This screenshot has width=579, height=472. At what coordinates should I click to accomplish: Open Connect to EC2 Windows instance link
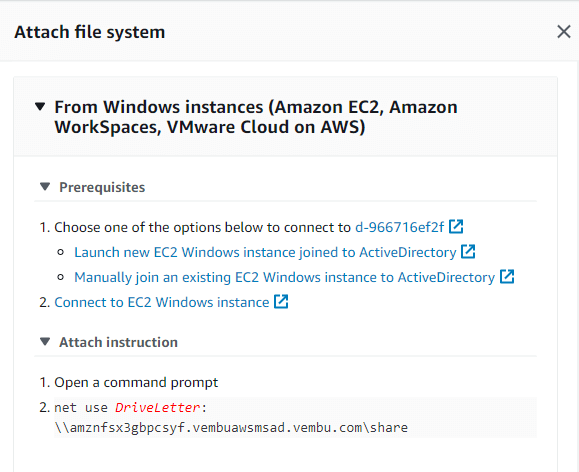162,302
